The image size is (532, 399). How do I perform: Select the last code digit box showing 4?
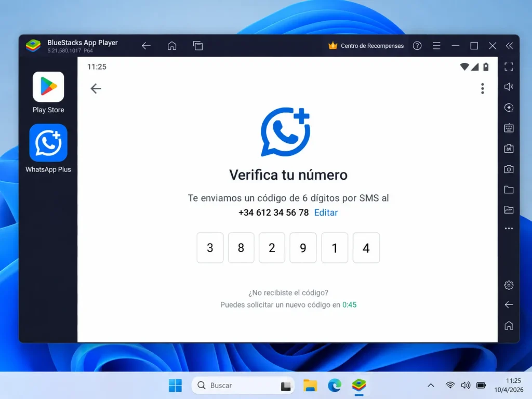click(x=366, y=248)
